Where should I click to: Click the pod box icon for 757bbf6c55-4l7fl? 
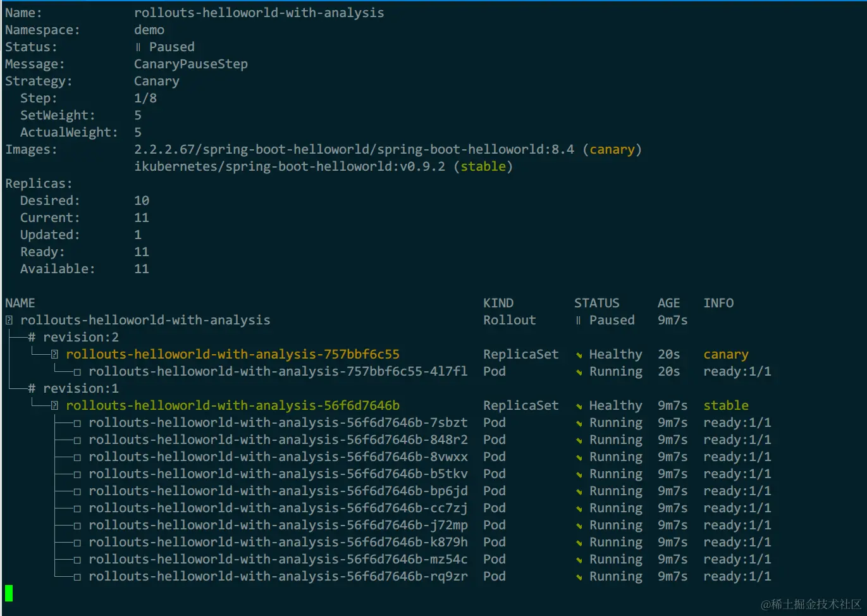[77, 373]
